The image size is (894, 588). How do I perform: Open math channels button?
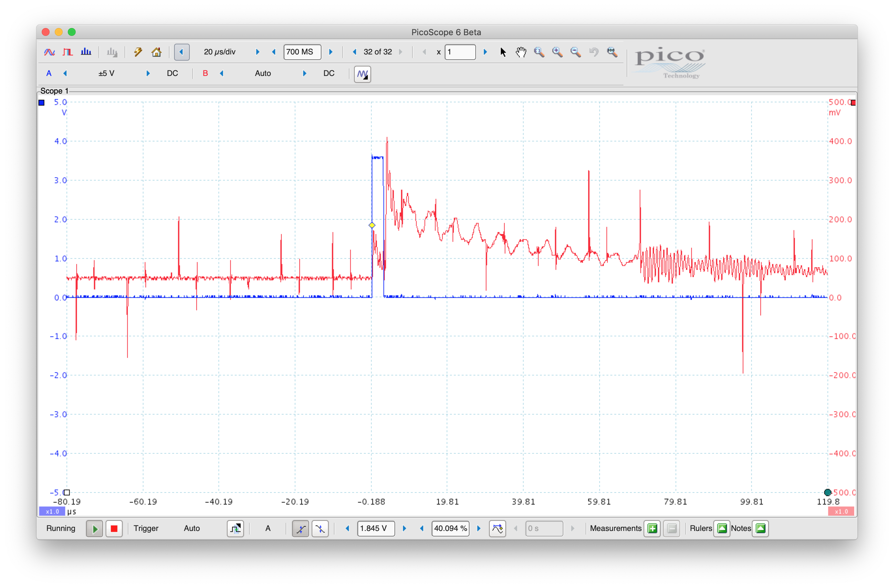pos(363,74)
